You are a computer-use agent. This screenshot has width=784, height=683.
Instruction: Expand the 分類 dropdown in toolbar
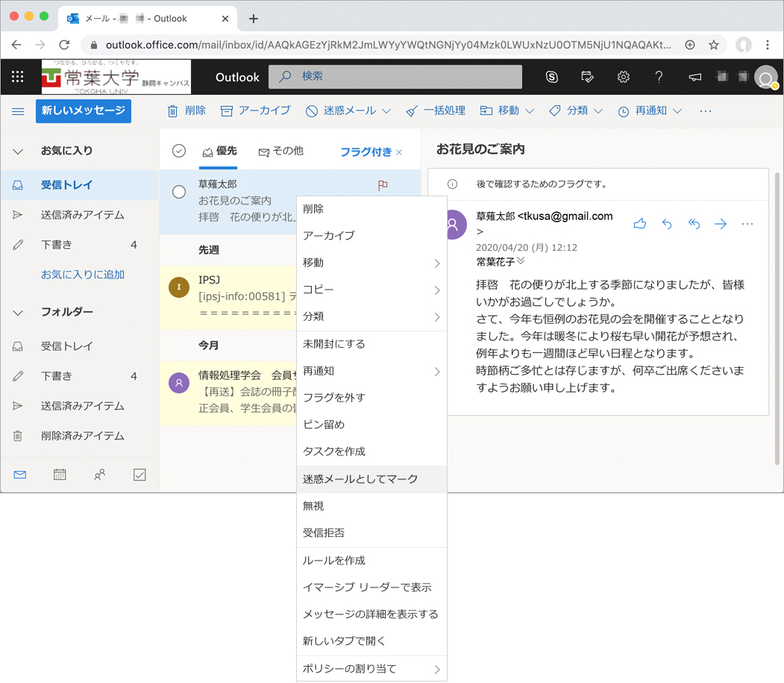point(575,110)
